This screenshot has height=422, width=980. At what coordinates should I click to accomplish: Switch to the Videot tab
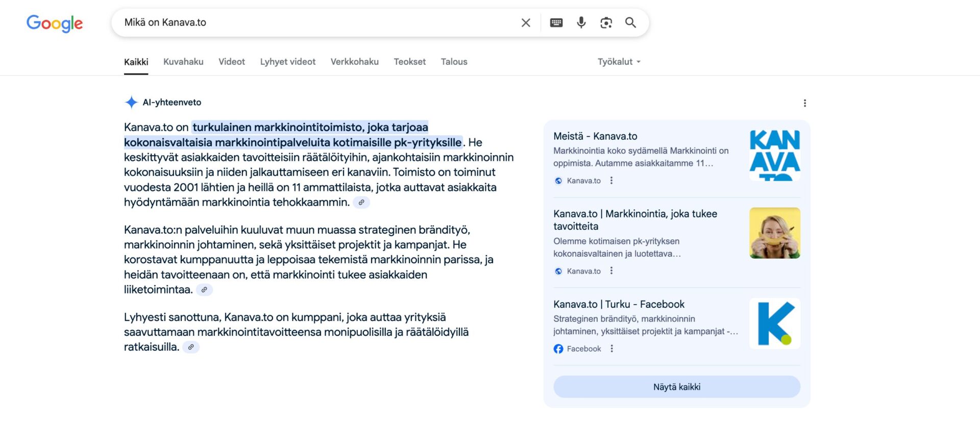click(x=232, y=62)
